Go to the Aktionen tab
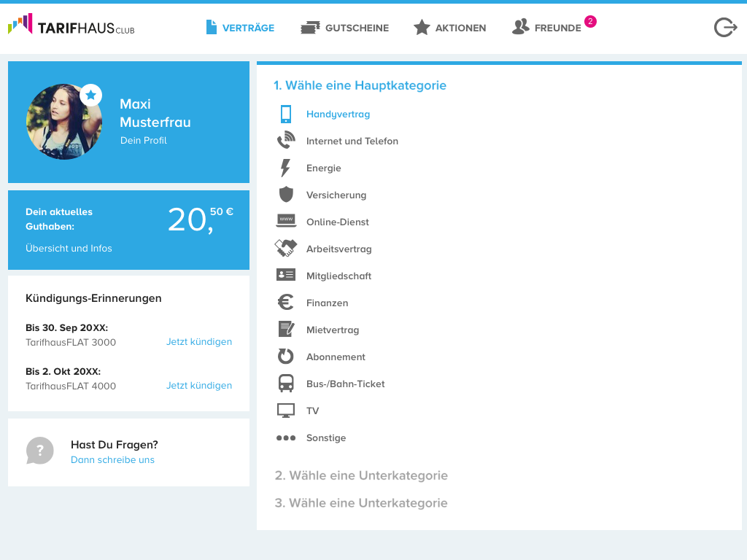 (x=449, y=28)
